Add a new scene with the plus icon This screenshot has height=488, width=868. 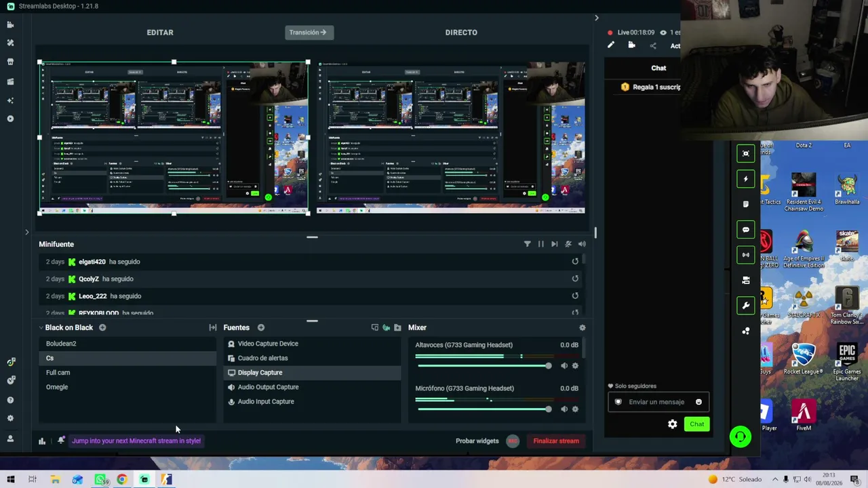point(102,327)
